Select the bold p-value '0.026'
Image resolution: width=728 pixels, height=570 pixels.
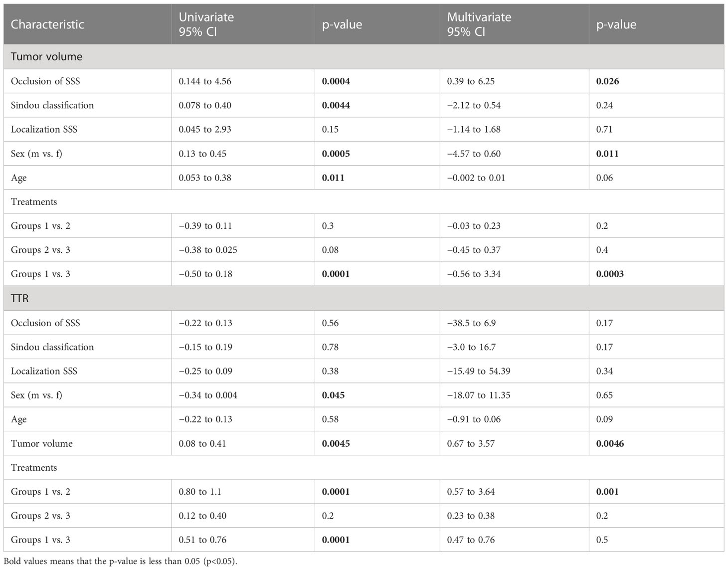click(607, 81)
